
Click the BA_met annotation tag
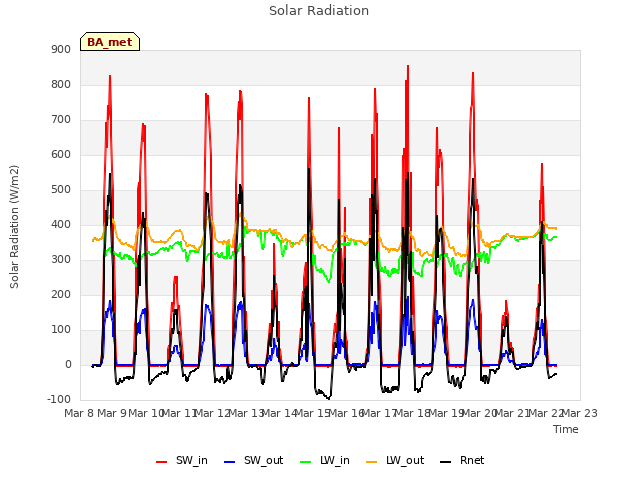pyautogui.click(x=110, y=42)
